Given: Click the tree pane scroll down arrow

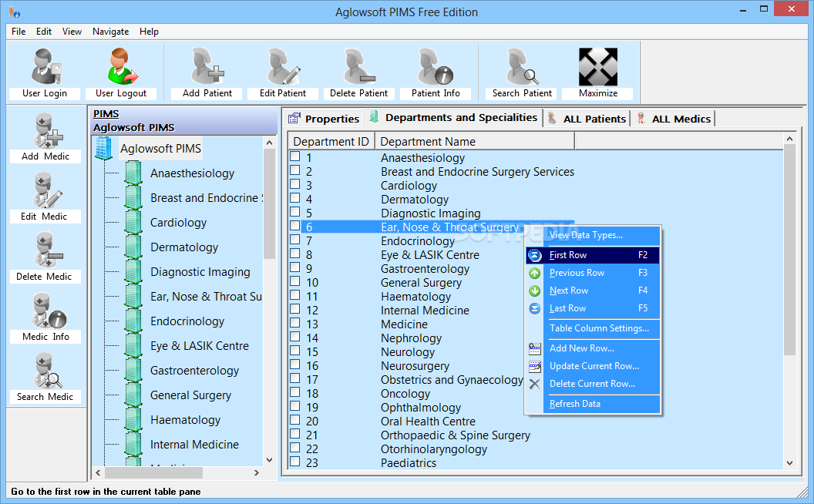Looking at the screenshot, I should (269, 460).
